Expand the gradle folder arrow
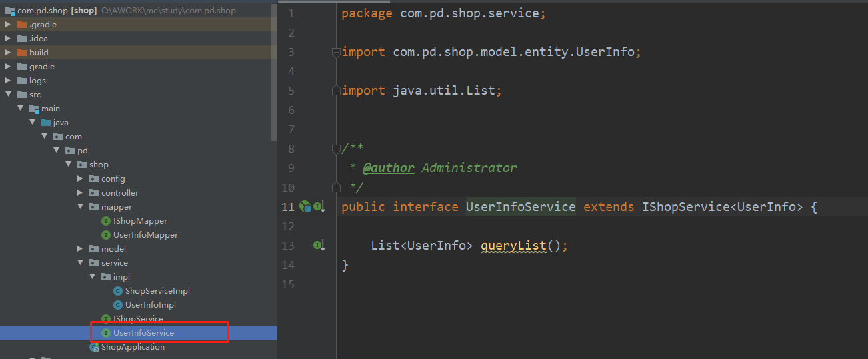The height and width of the screenshot is (359, 868). [8, 66]
